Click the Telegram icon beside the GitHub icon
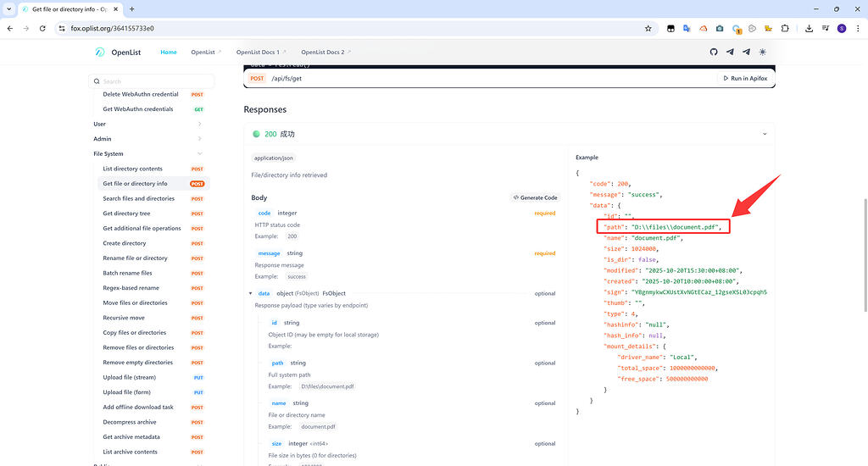Image resolution: width=868 pixels, height=466 pixels. [x=730, y=52]
